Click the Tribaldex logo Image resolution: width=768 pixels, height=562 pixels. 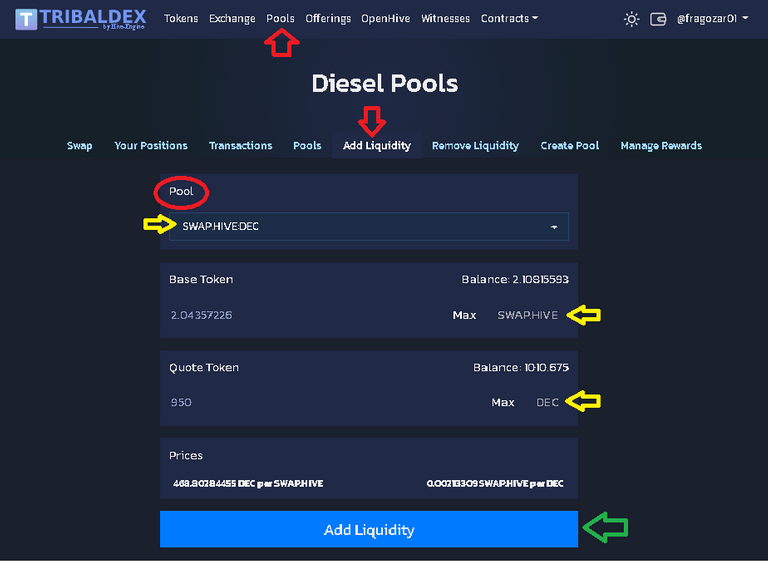81,19
